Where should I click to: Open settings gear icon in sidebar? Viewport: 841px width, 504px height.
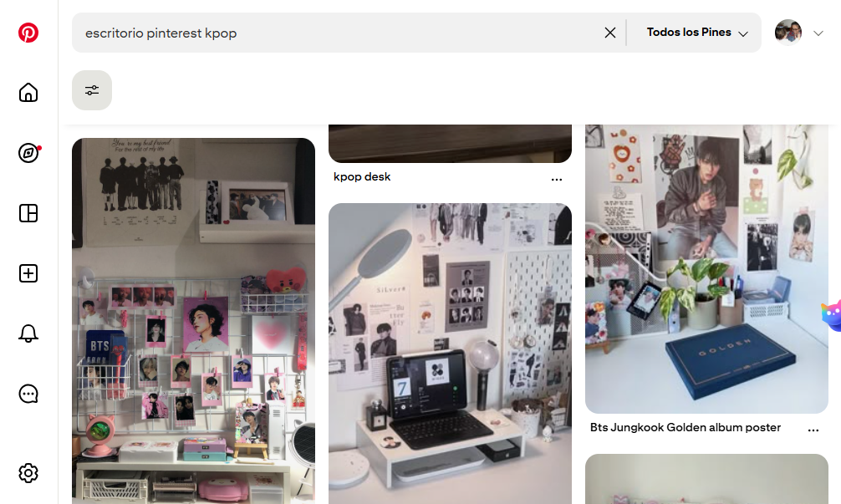click(28, 473)
